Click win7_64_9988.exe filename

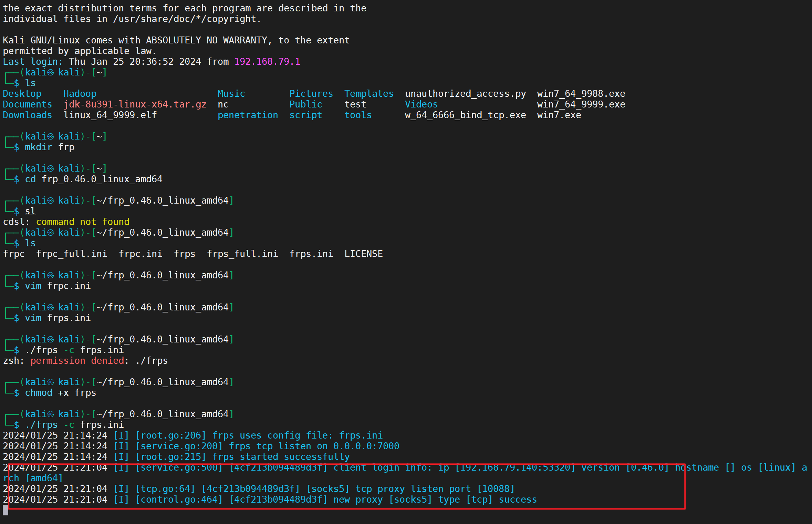[581, 94]
